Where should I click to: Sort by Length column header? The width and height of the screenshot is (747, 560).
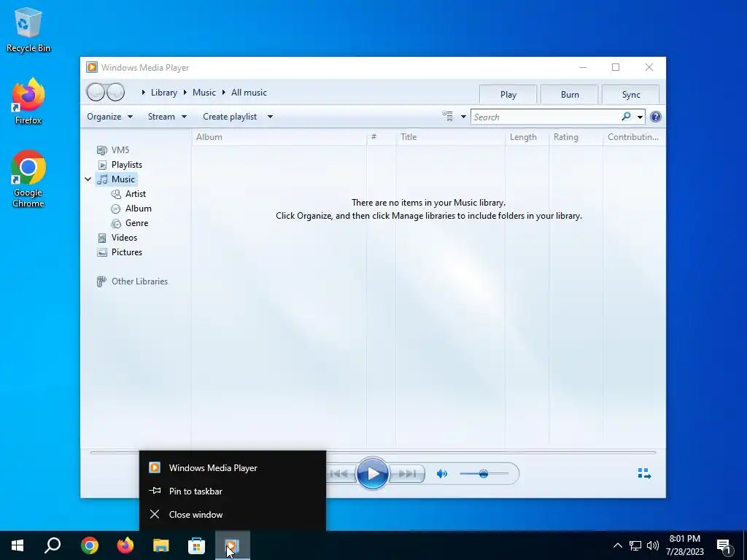(x=527, y=137)
